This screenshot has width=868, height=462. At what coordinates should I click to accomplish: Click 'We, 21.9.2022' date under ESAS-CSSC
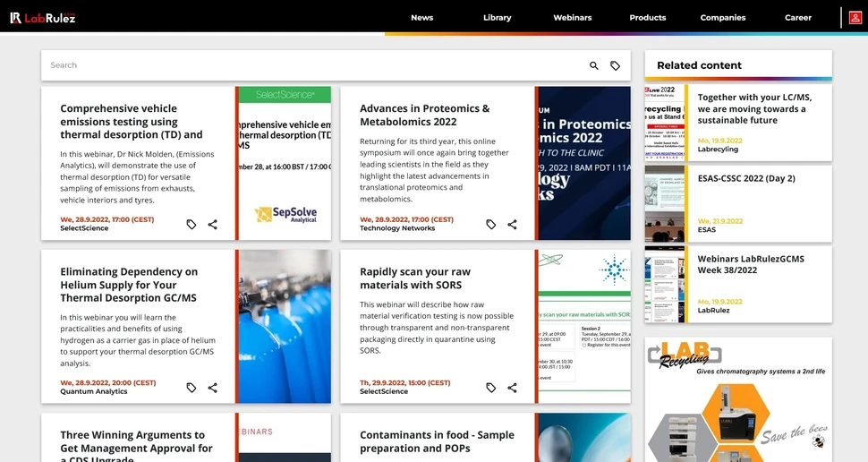(719, 221)
